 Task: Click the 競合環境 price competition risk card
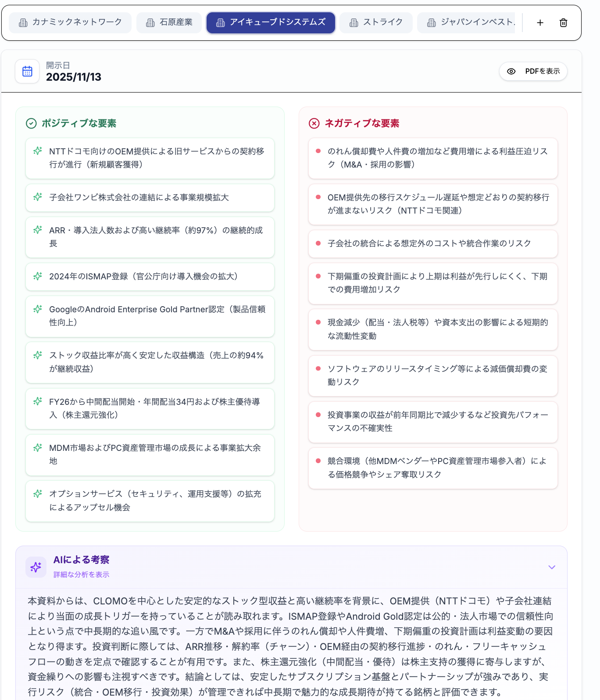tap(432, 468)
